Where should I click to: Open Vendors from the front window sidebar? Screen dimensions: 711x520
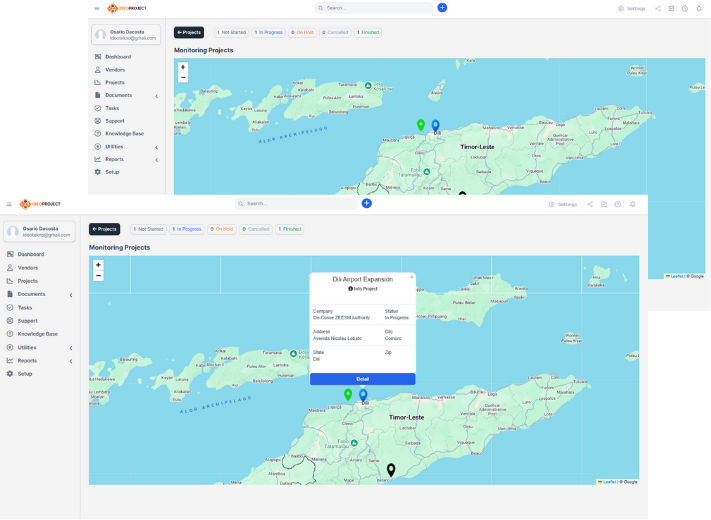click(x=28, y=268)
